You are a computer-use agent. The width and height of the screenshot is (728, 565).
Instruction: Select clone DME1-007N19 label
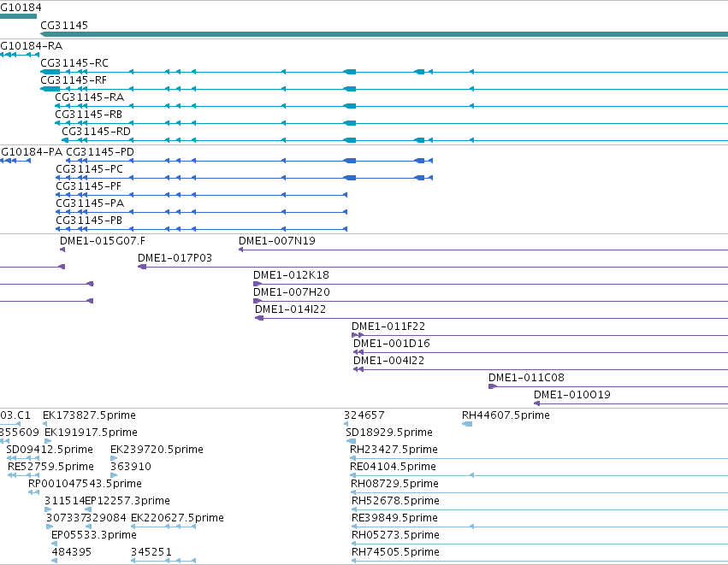click(x=277, y=241)
